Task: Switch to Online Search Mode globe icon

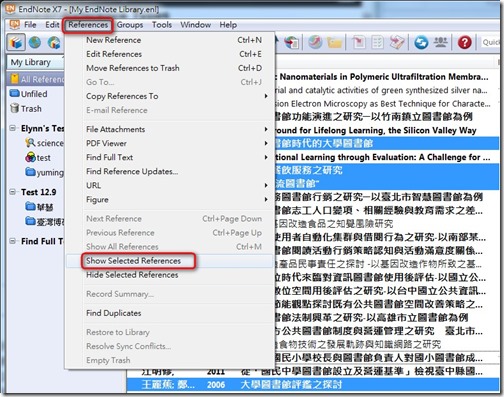Action: (35, 42)
